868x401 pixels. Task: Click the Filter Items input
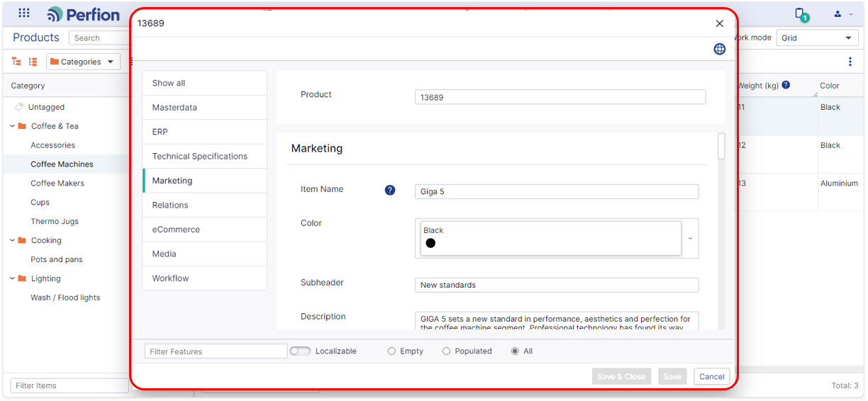[69, 385]
